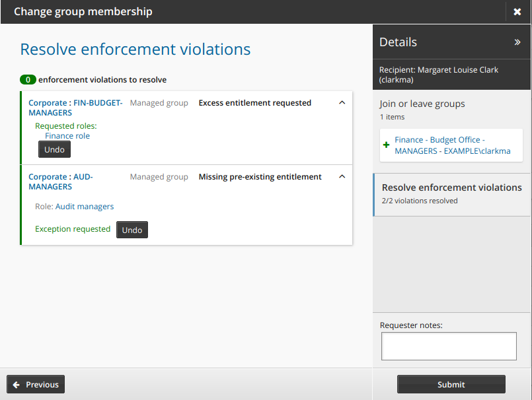Undo the requested exception for Audit managers
Screen dimensions: 532x400
click(x=132, y=230)
